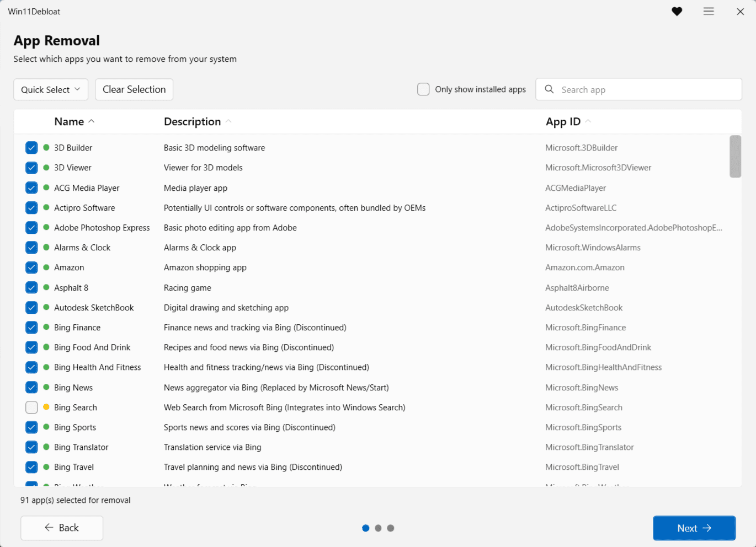This screenshot has width=756, height=547.
Task: Open the hamburger menu
Action: tap(709, 12)
